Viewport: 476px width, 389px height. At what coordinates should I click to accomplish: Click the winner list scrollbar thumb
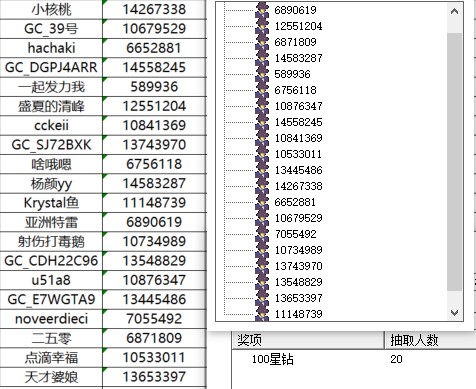point(454,162)
